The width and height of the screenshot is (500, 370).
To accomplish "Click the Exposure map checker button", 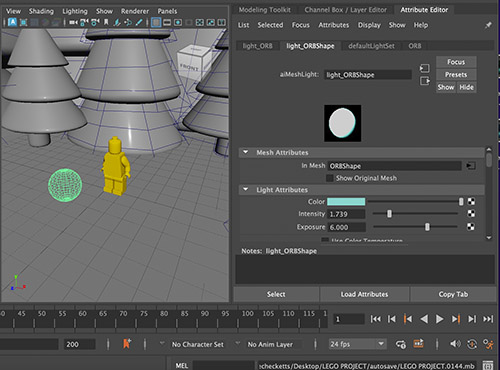I will [x=471, y=227].
